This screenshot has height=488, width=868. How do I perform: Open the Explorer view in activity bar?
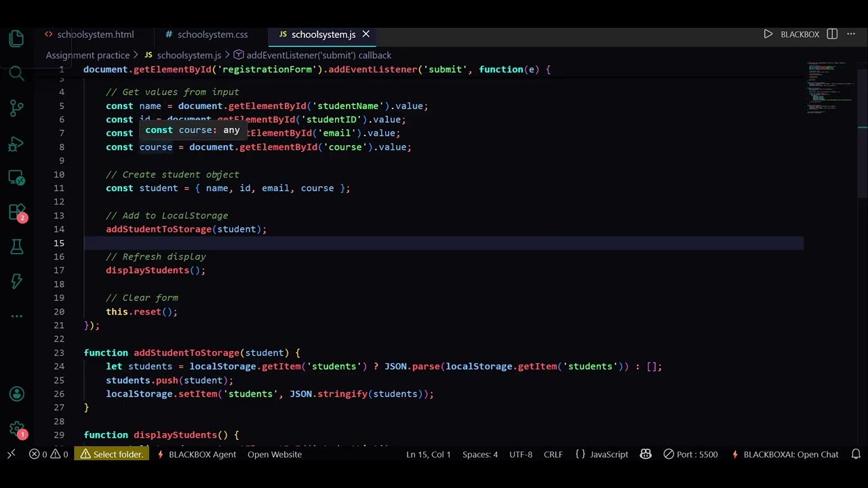(17, 39)
